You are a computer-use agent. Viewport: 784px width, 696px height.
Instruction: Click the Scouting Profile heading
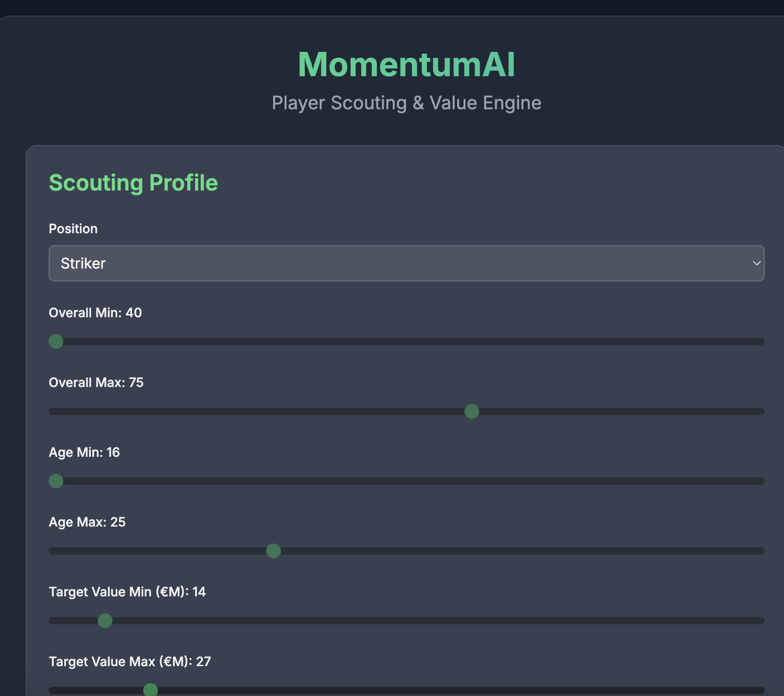[x=133, y=183]
